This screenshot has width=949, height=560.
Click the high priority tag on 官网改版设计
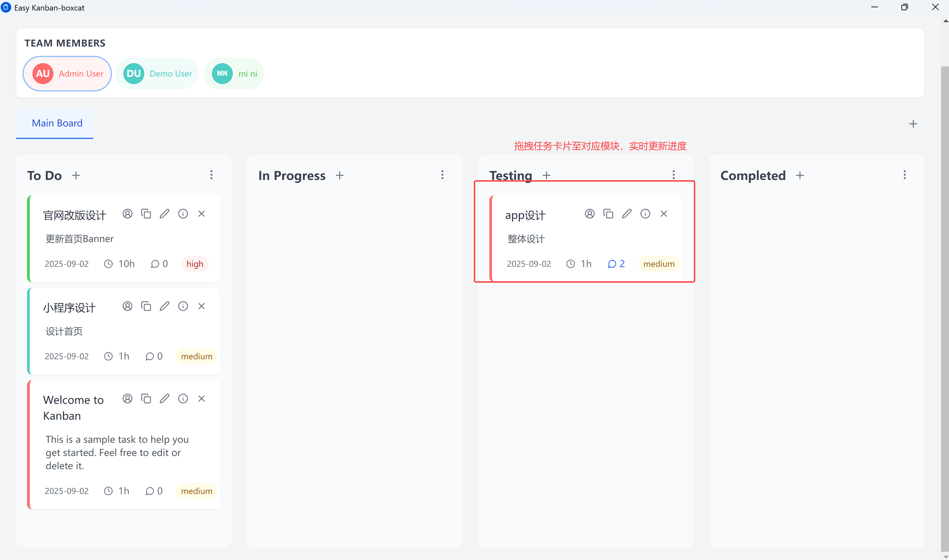(x=195, y=264)
